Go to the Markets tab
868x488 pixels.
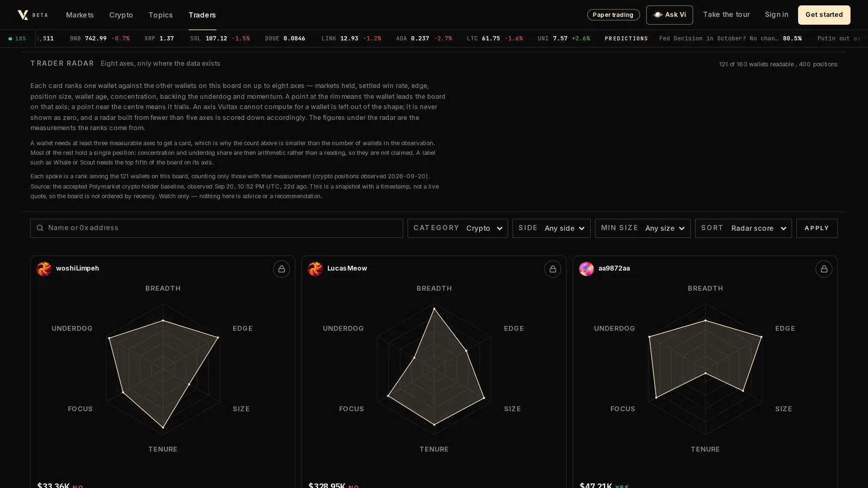coord(80,15)
